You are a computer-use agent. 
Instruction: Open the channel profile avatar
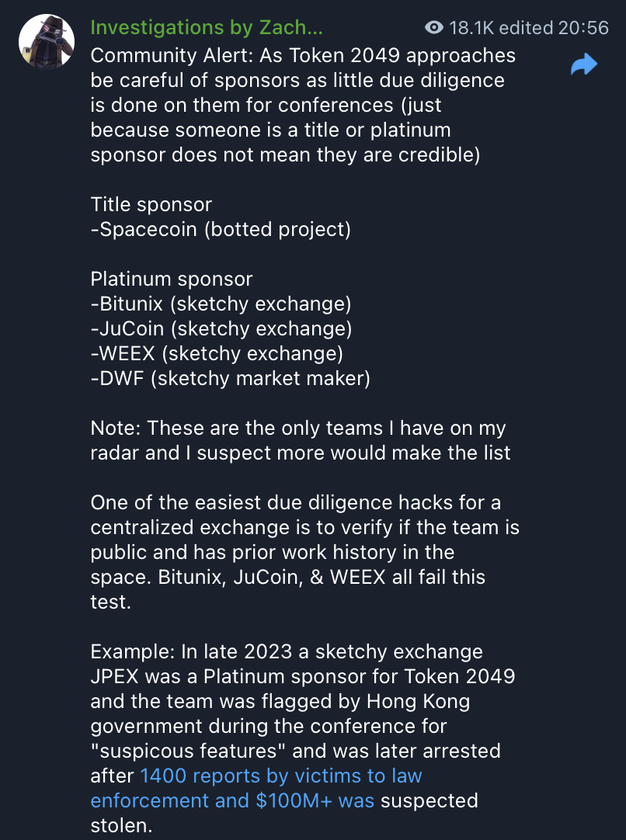coord(46,40)
